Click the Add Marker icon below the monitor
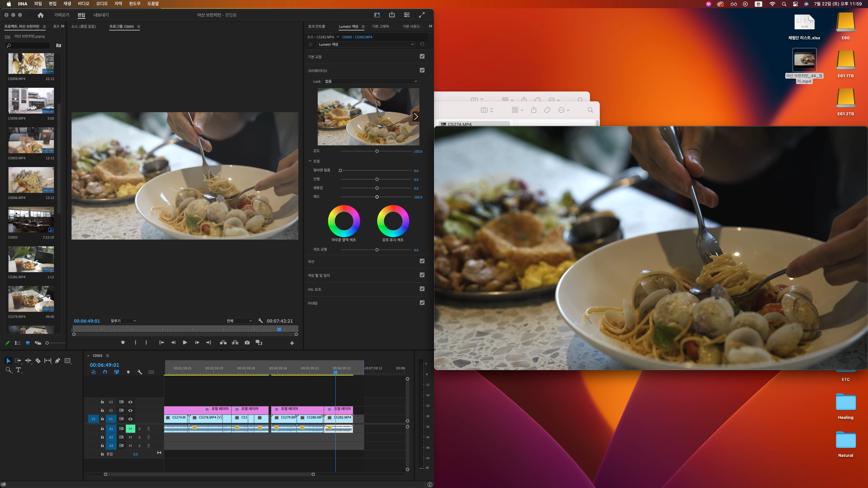Screen dimensions: 868x488 click(x=123, y=342)
